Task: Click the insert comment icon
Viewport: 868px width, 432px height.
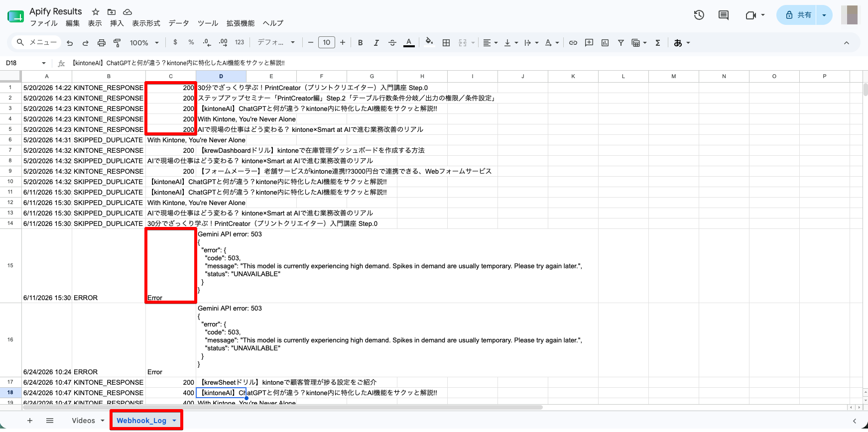Action: (589, 43)
